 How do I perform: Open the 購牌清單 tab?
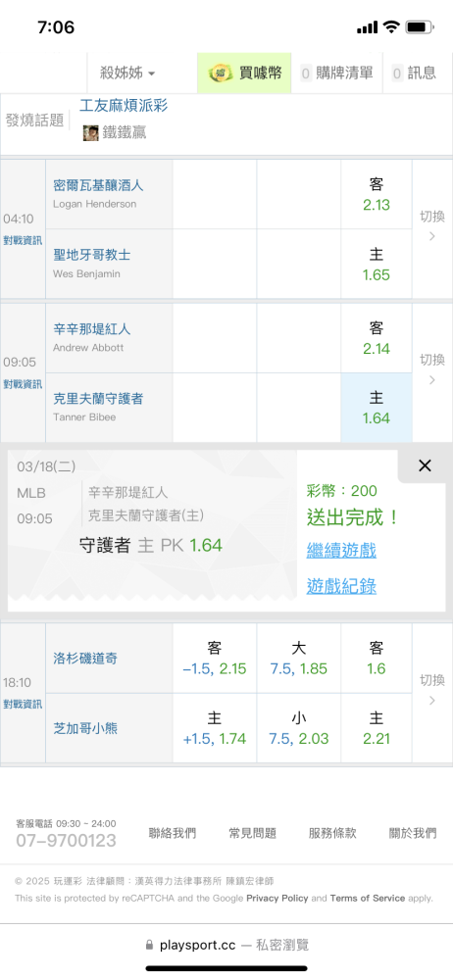coord(336,73)
